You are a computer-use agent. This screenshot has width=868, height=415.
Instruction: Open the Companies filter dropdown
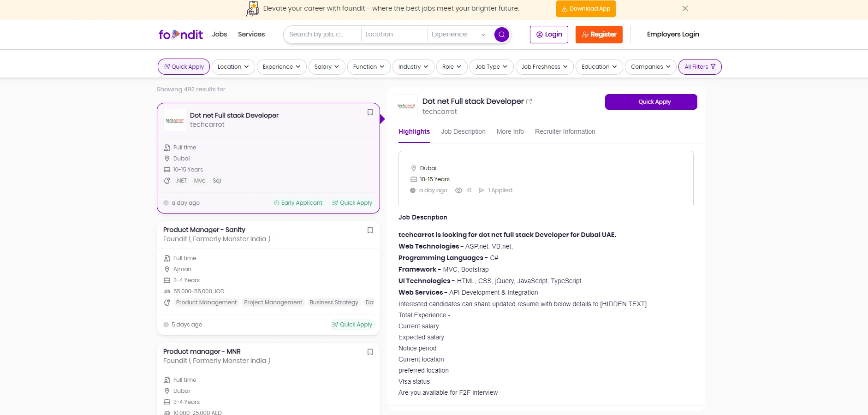click(650, 67)
